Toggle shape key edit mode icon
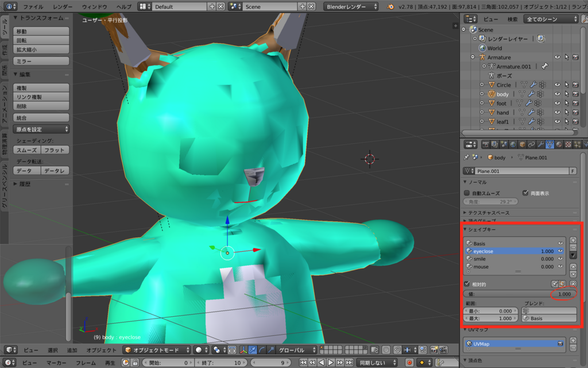Viewport: 588px width, 368px height. point(562,284)
